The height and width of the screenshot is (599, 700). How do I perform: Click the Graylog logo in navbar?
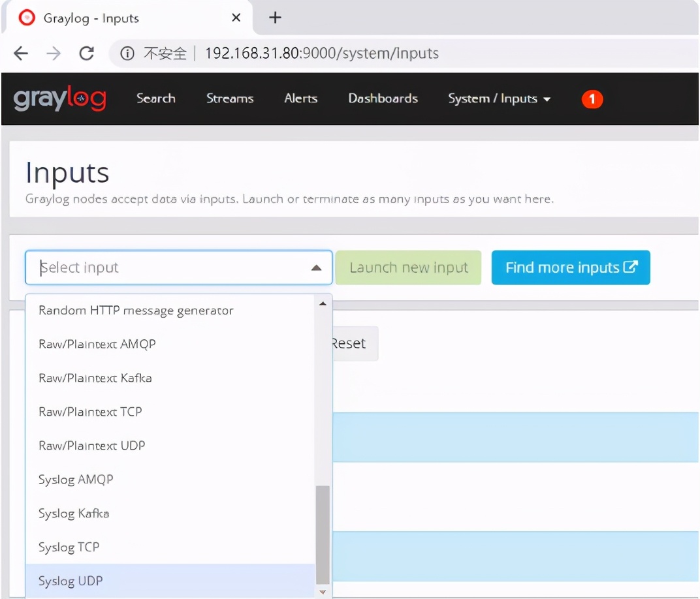click(x=60, y=99)
